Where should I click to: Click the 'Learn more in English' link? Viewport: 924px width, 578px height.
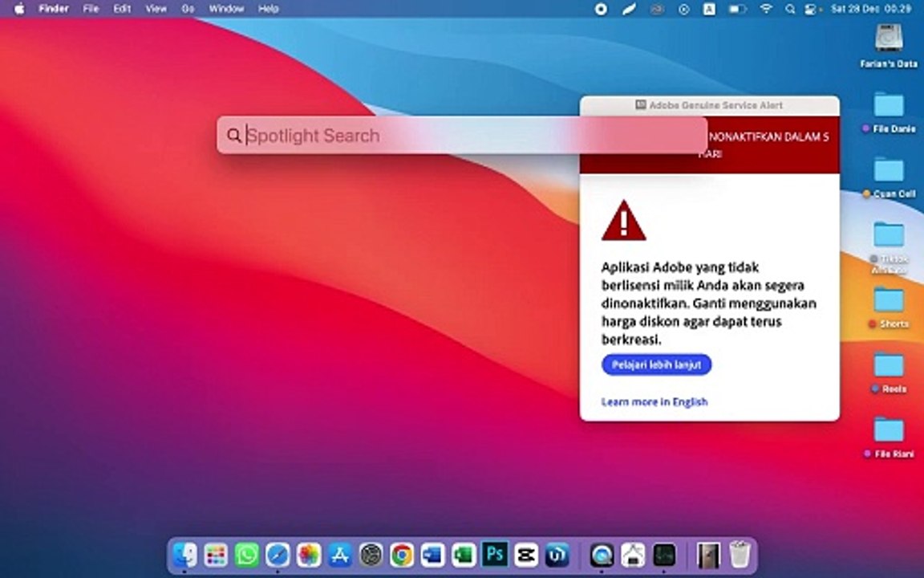[654, 401]
